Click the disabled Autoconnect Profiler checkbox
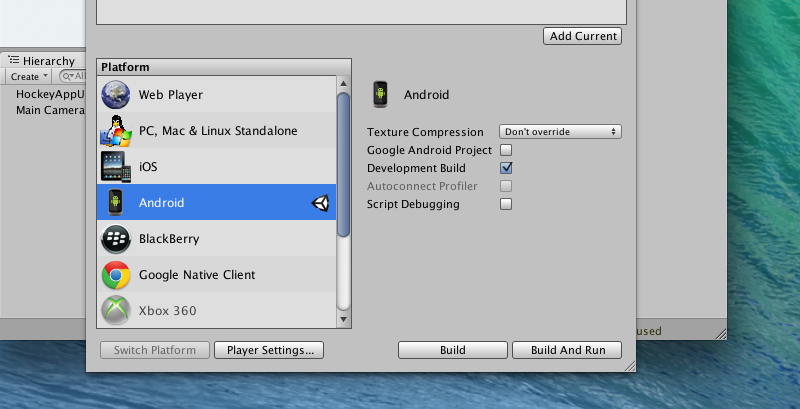This screenshot has width=800, height=409. (506, 186)
